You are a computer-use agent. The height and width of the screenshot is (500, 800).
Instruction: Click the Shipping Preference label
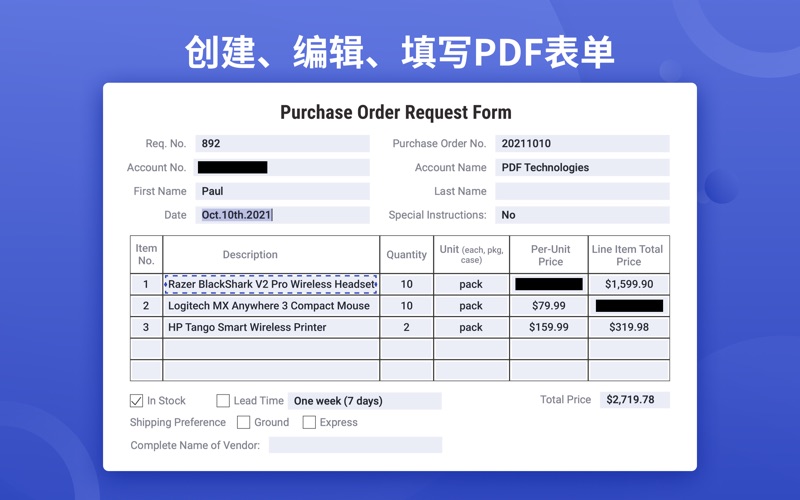point(178,422)
